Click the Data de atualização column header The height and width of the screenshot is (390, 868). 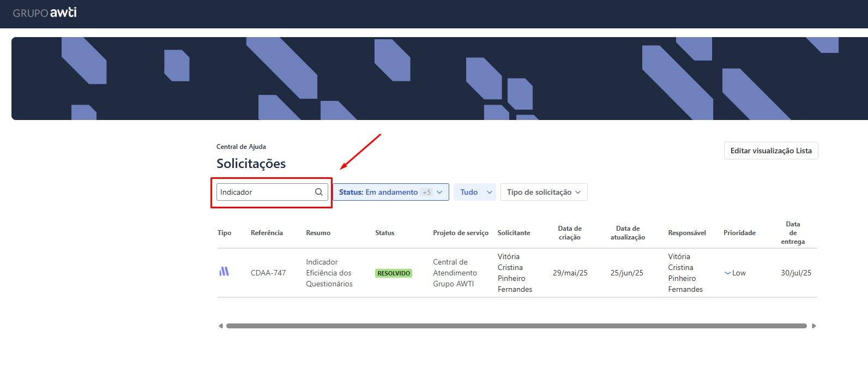tap(628, 233)
